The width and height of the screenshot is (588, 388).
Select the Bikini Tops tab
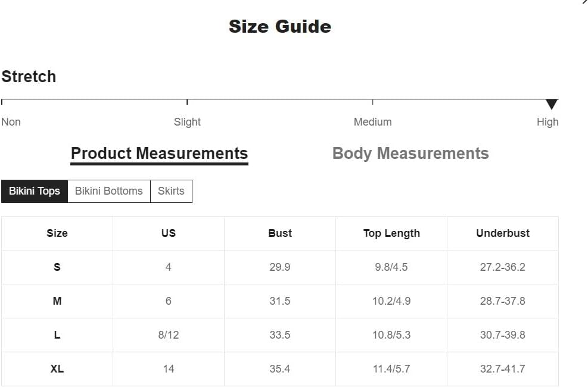35,191
